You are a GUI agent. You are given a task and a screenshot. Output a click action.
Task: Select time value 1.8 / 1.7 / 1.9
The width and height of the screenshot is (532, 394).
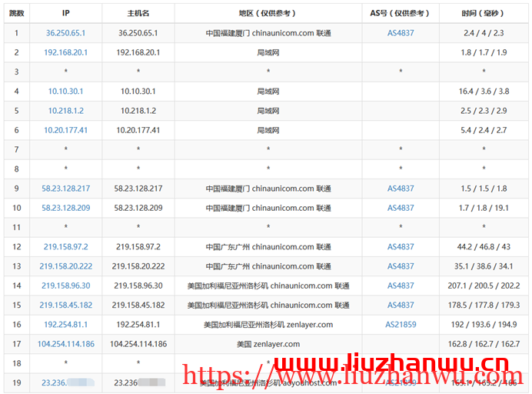coord(484,52)
